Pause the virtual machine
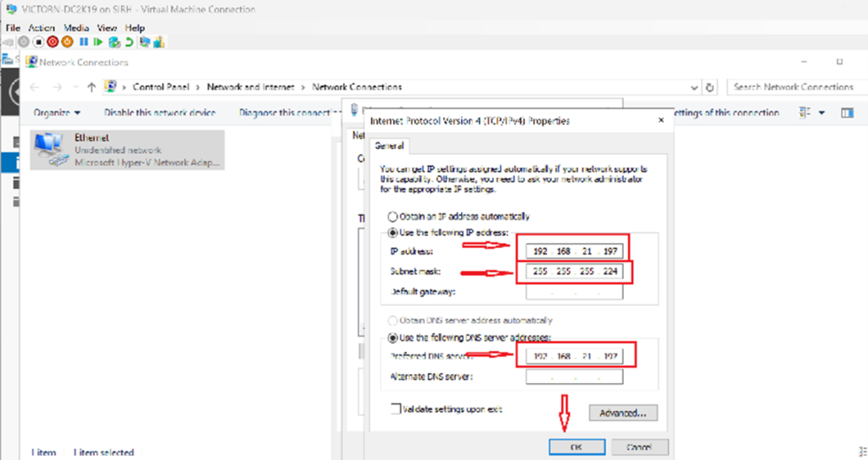Screen dimensions: 868x460 tap(84, 42)
